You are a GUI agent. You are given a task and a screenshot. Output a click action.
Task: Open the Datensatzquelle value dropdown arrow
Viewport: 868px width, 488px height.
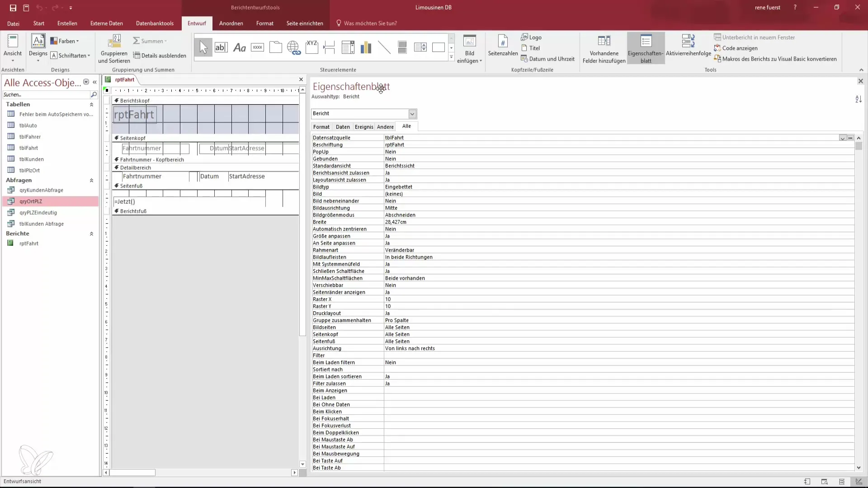click(x=843, y=138)
